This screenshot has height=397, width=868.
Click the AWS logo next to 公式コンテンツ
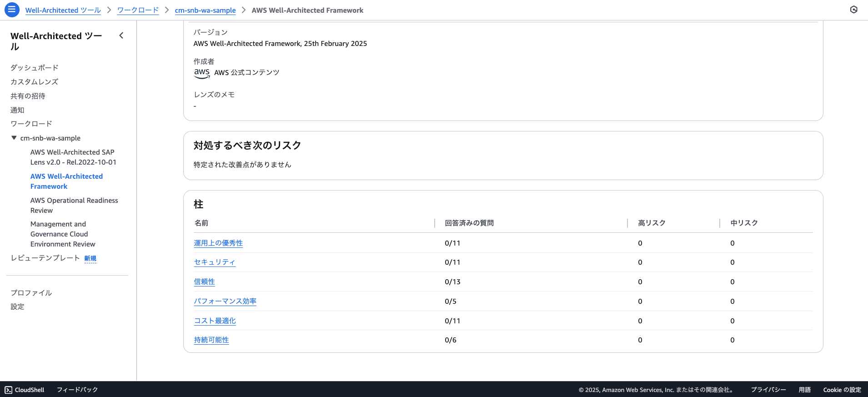(202, 73)
